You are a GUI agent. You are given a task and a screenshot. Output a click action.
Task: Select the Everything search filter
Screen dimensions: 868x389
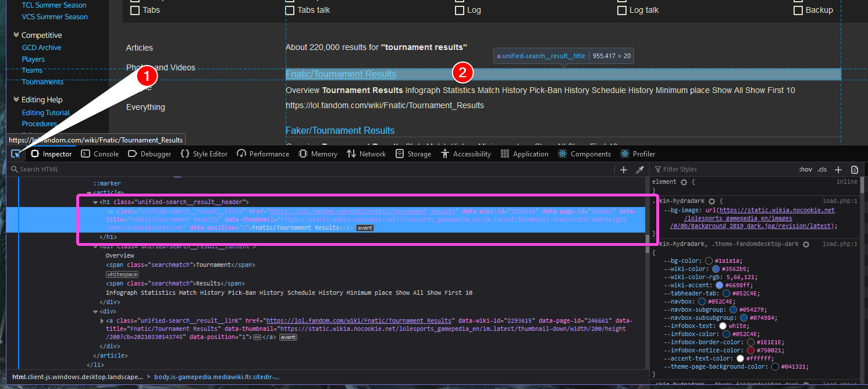tap(145, 107)
